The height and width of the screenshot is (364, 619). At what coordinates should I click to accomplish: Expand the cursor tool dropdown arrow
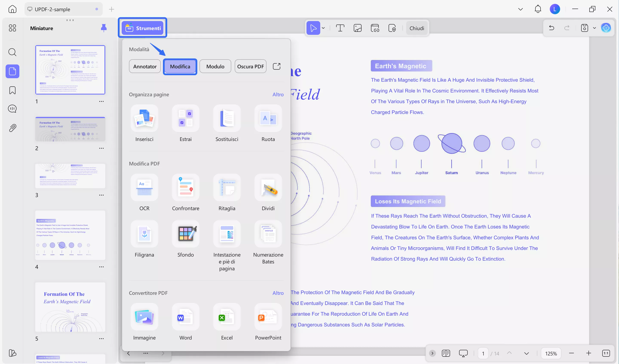[x=323, y=28]
